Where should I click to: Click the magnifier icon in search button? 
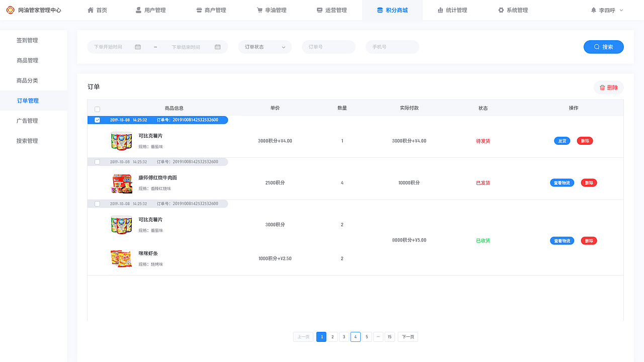pyautogui.click(x=597, y=47)
